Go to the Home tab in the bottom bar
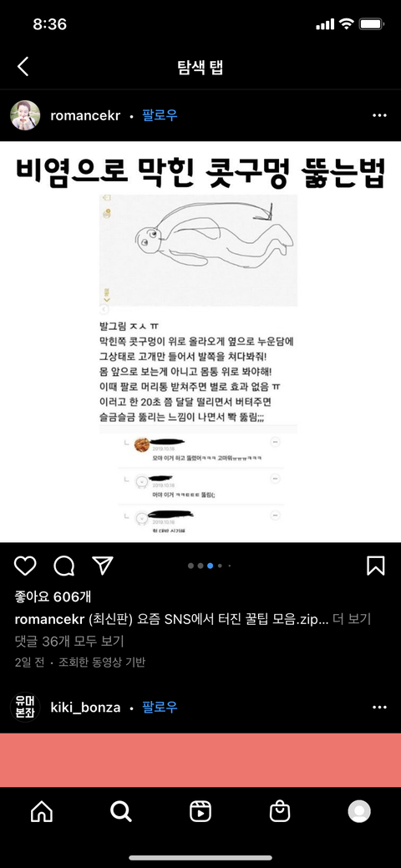This screenshot has width=401, height=868. (x=42, y=811)
